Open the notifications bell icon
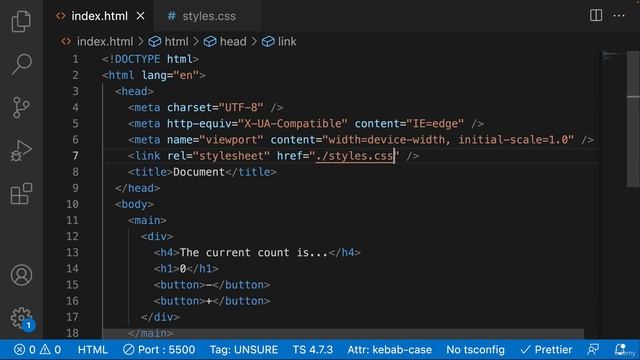The image size is (640, 360). pyautogui.click(x=620, y=350)
